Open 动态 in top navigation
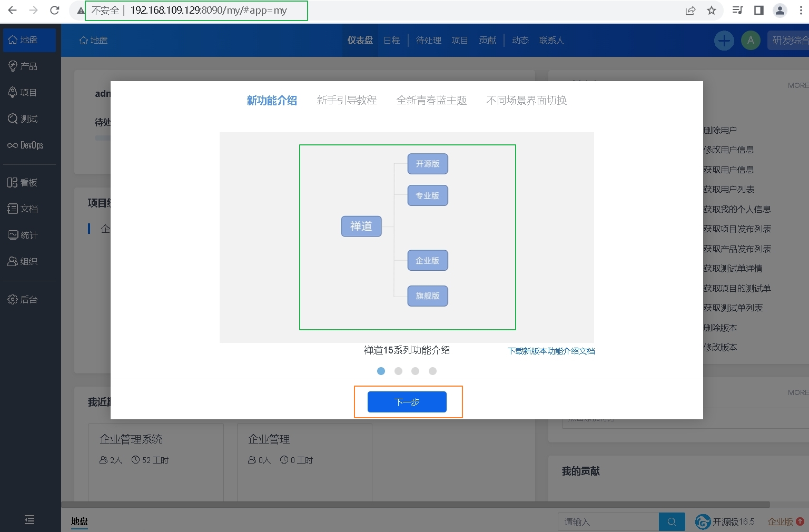809x532 pixels. point(520,41)
